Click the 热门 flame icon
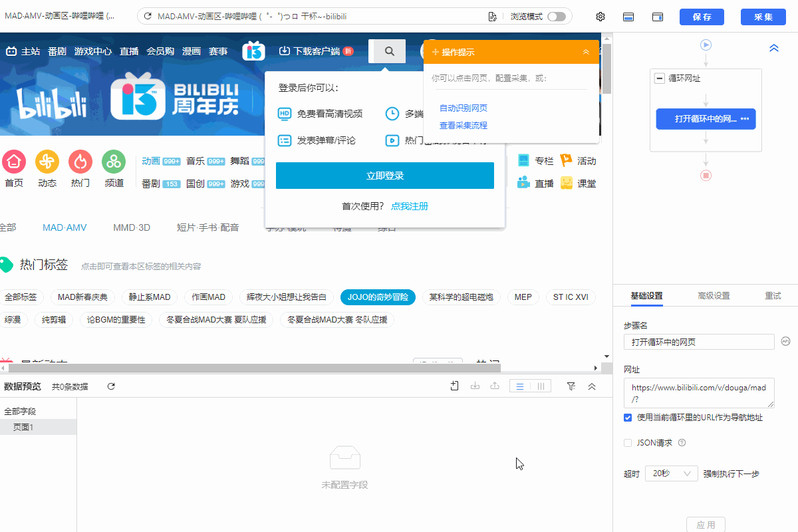 tap(80, 161)
